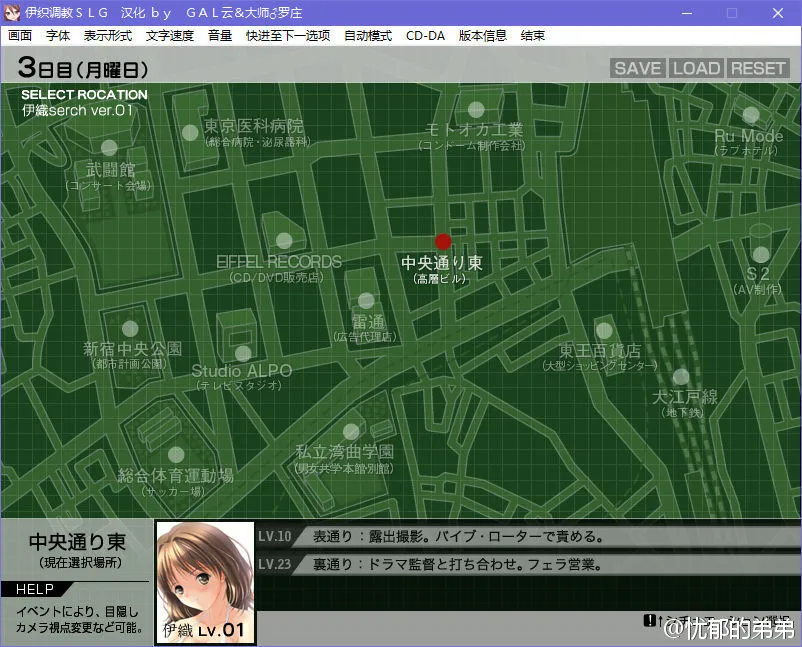
Task: Click the SAVE button
Action: pyautogui.click(x=637, y=68)
